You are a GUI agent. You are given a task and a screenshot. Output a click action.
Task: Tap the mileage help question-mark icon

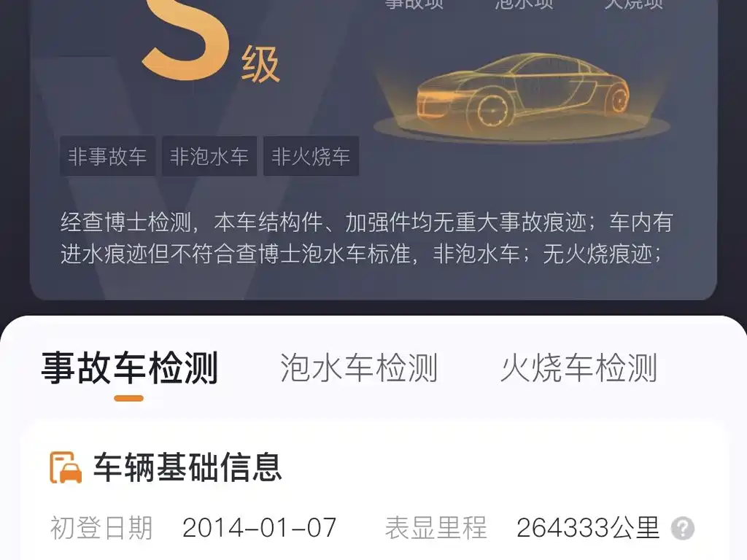coord(683,528)
